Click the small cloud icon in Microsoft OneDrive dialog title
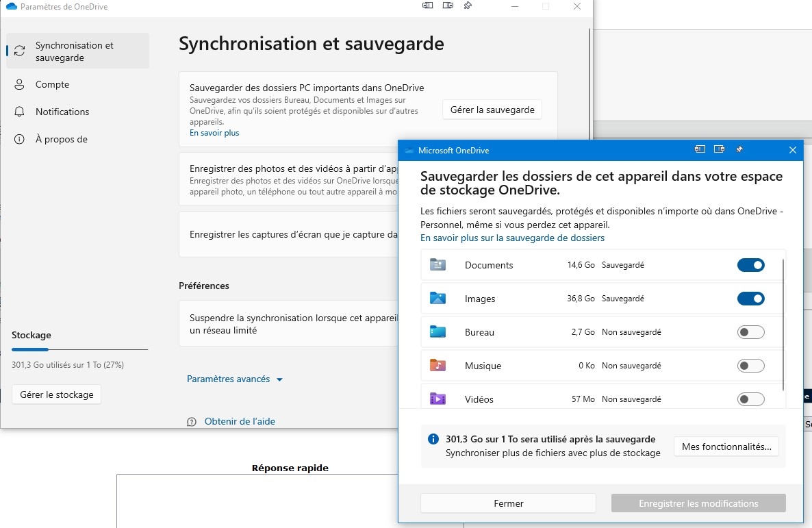 [409, 151]
